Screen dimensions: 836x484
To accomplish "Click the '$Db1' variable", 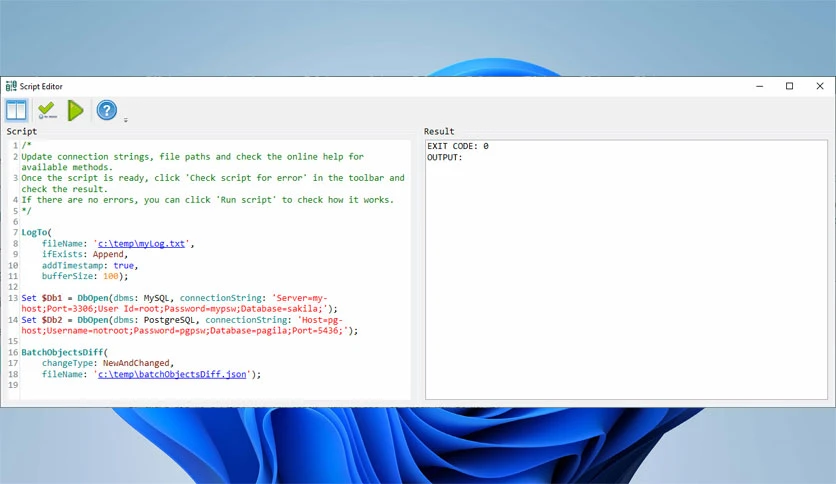I will pyautogui.click(x=52, y=298).
